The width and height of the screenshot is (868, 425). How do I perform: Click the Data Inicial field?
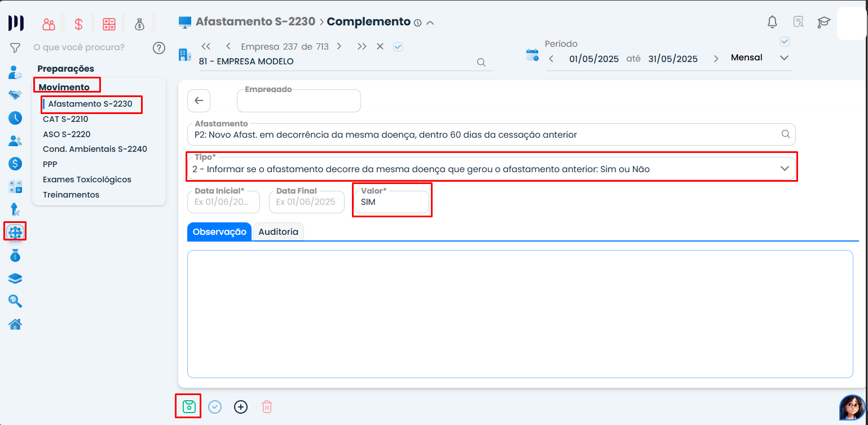(x=223, y=202)
